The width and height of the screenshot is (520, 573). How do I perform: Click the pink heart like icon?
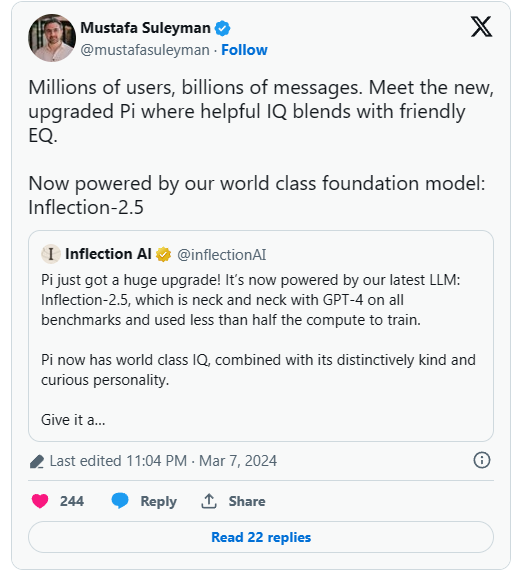pyautogui.click(x=40, y=501)
